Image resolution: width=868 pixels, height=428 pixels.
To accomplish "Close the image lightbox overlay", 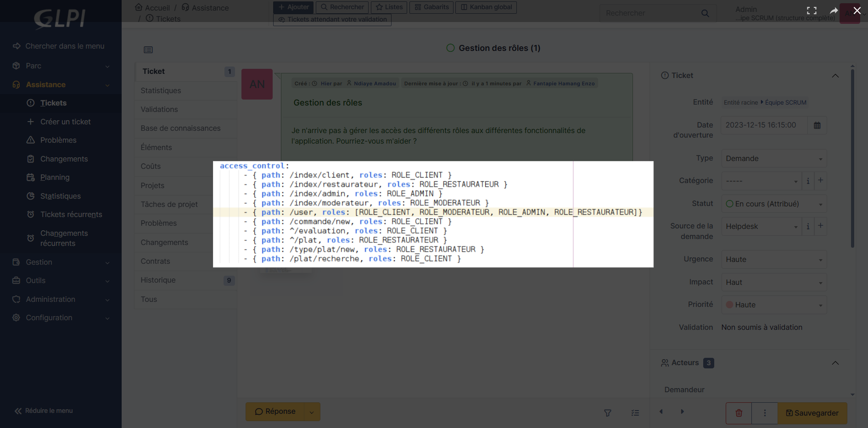I will tap(857, 11).
